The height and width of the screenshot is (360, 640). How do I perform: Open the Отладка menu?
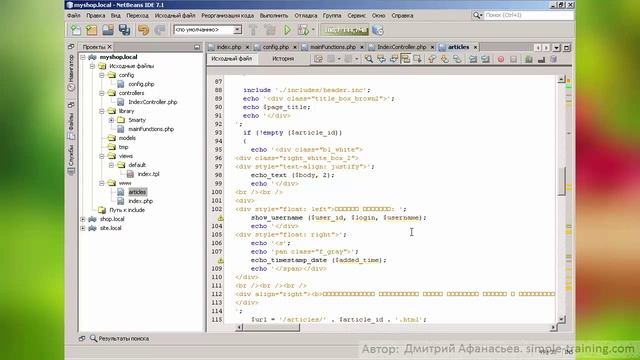coord(306,16)
